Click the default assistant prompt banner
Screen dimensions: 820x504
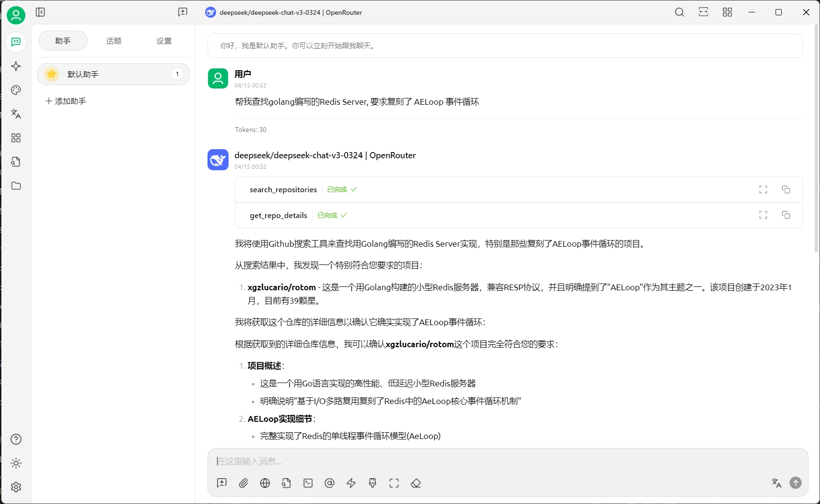point(505,45)
